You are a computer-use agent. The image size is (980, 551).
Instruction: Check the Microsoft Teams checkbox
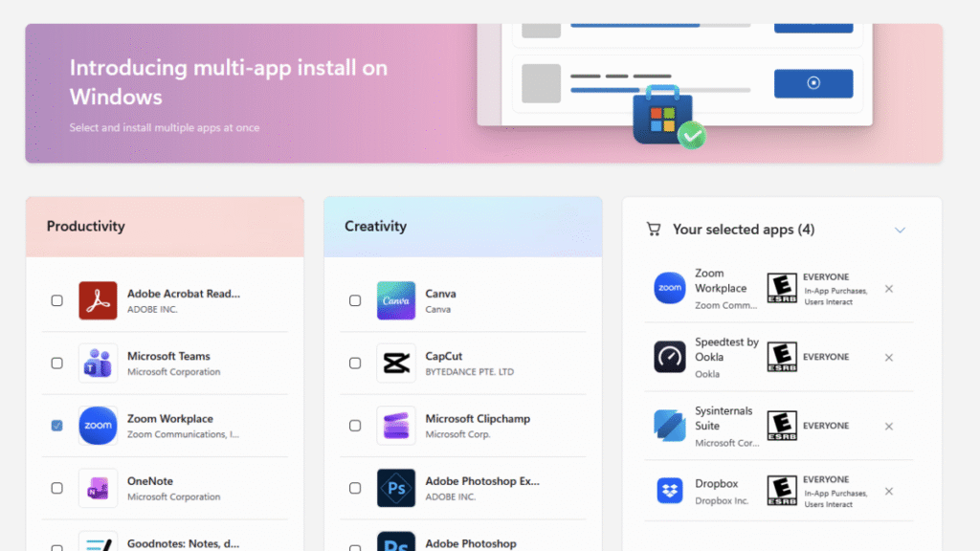pyautogui.click(x=56, y=362)
